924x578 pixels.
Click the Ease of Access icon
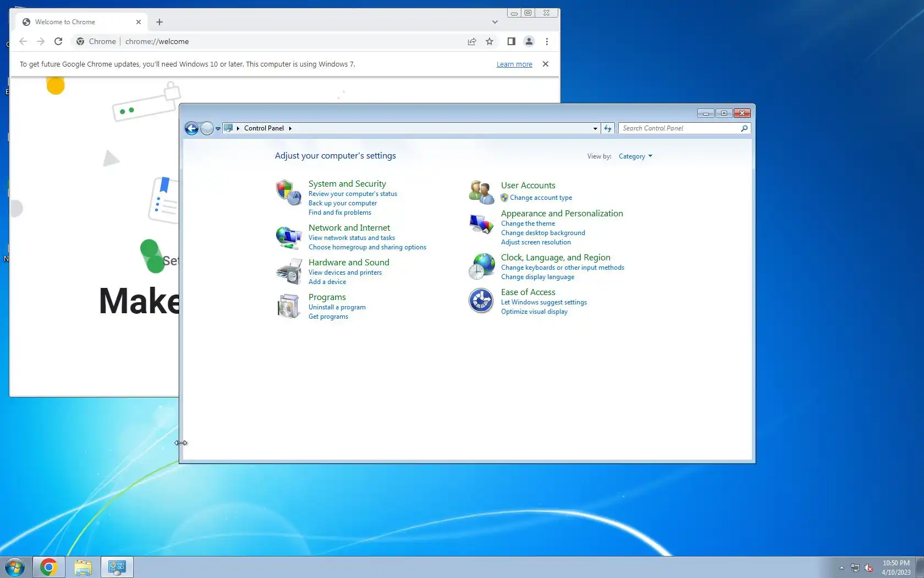coord(481,301)
